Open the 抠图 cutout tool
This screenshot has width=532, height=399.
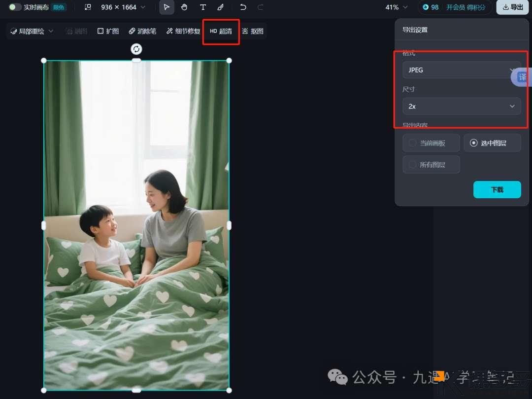click(253, 31)
